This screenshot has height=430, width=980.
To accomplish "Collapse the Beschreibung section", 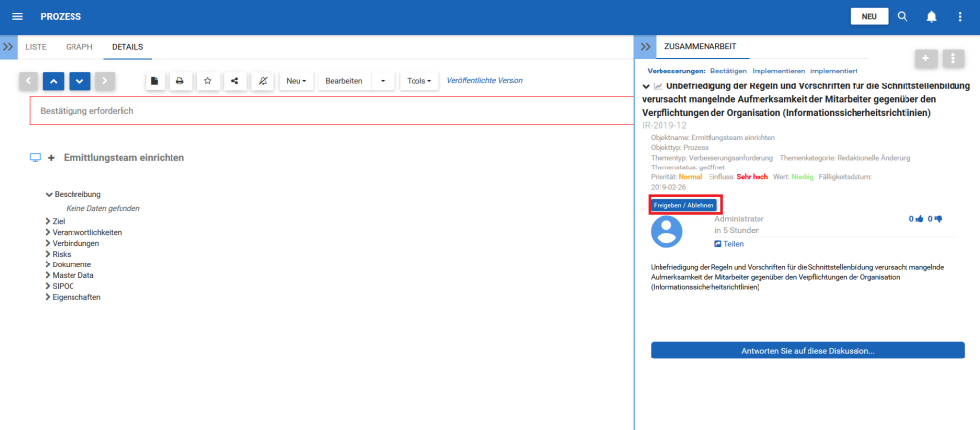I will point(73,194).
